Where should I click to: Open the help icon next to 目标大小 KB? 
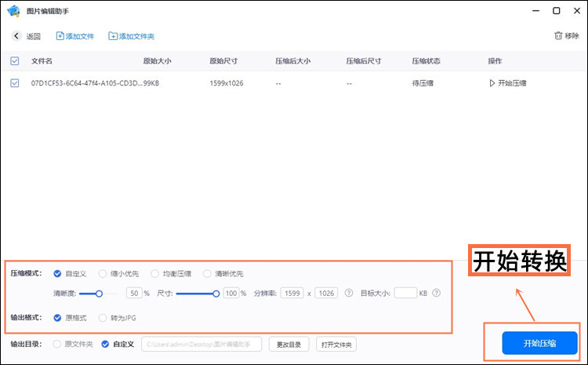pyautogui.click(x=436, y=293)
